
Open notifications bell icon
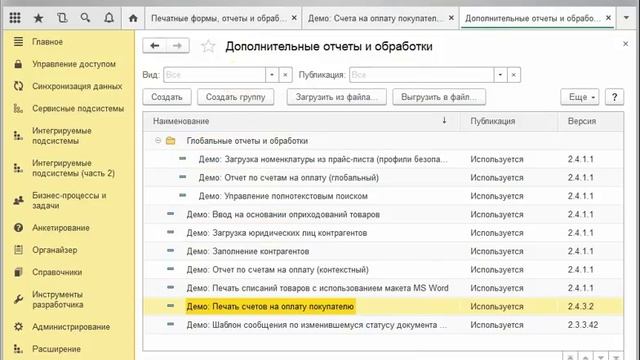click(x=109, y=18)
